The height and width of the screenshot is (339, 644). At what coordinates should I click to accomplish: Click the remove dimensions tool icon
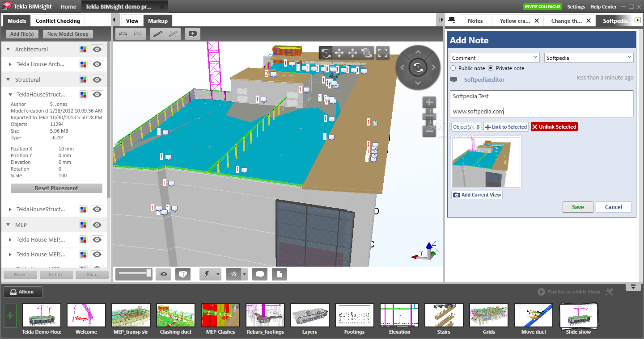(138, 34)
